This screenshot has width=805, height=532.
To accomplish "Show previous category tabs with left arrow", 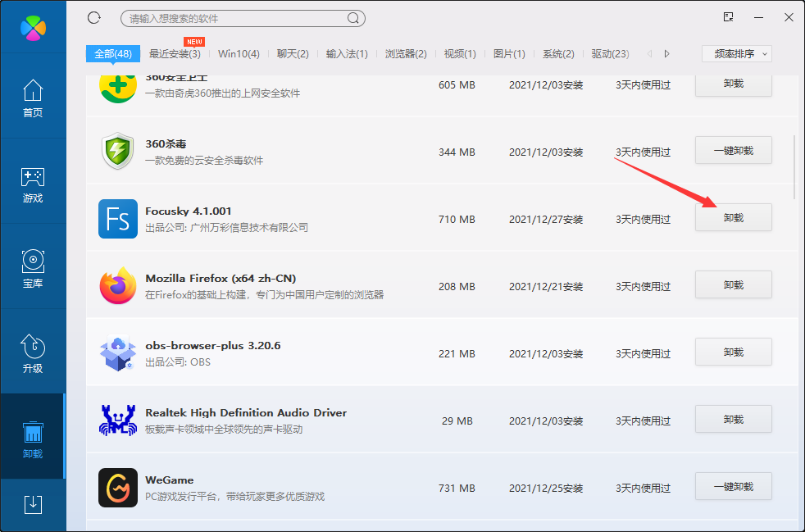I will pyautogui.click(x=649, y=54).
